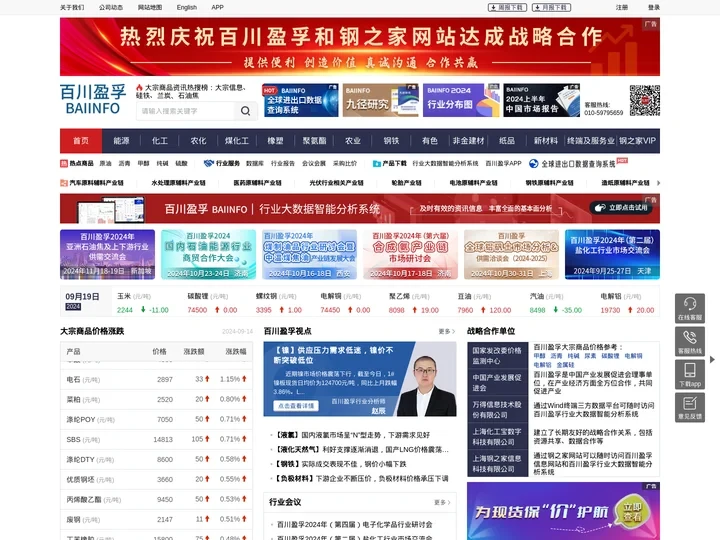
Task: Click the 登录 login link
Action: pos(654,7)
